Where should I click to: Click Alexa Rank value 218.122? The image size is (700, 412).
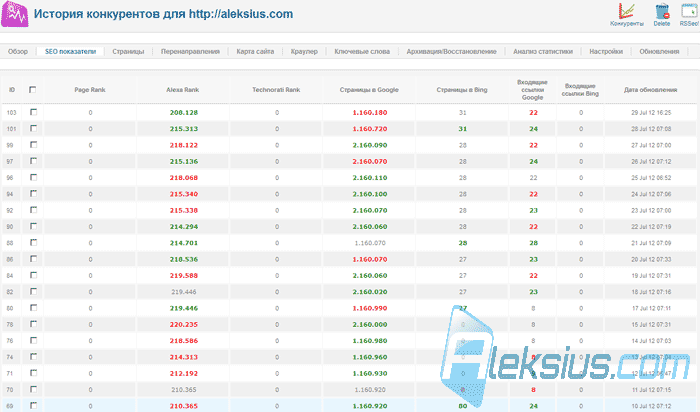click(x=183, y=145)
